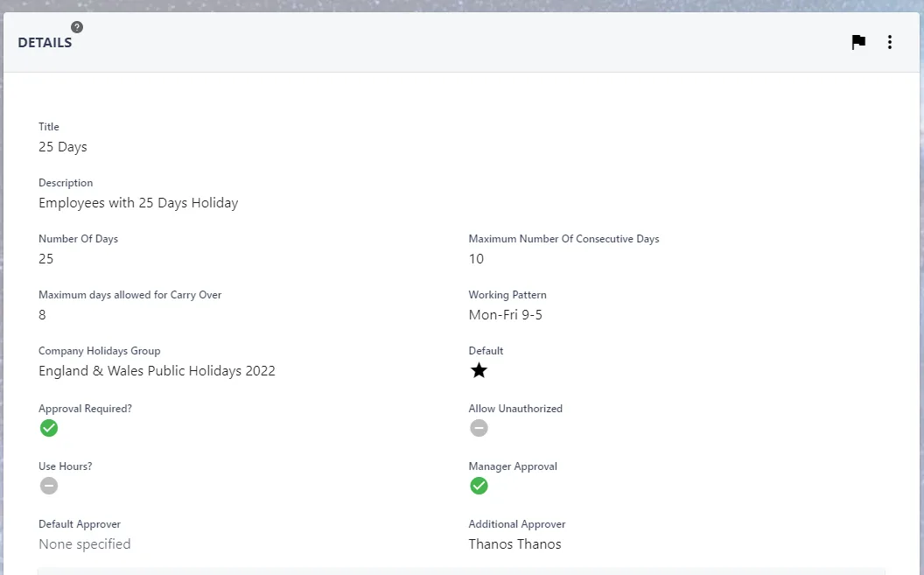
Task: Click the 'Use Hours?' label
Action: point(66,466)
